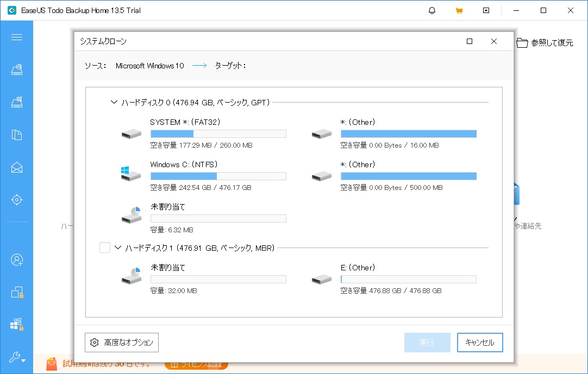Viewport: 588px width, 374px height.
Task: Select Disk/Partition Backup sidebar icon
Action: tap(17, 69)
